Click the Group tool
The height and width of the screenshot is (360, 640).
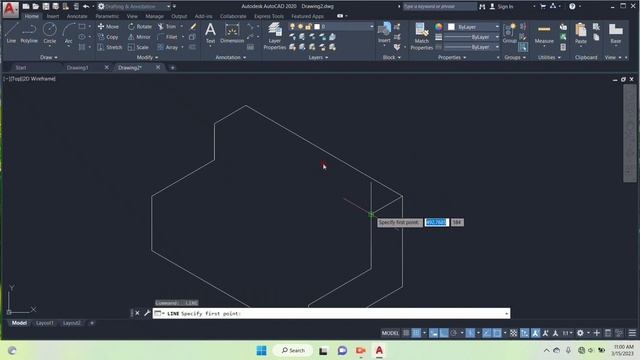(x=509, y=33)
